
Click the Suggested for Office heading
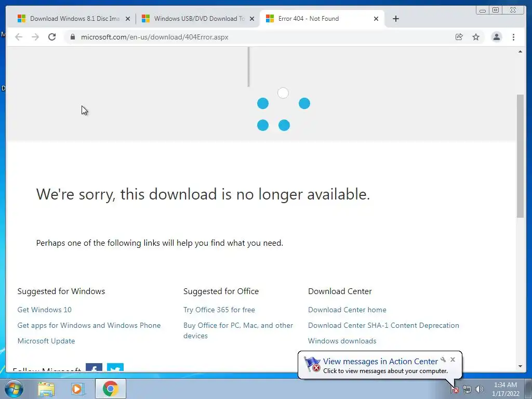tap(221, 291)
